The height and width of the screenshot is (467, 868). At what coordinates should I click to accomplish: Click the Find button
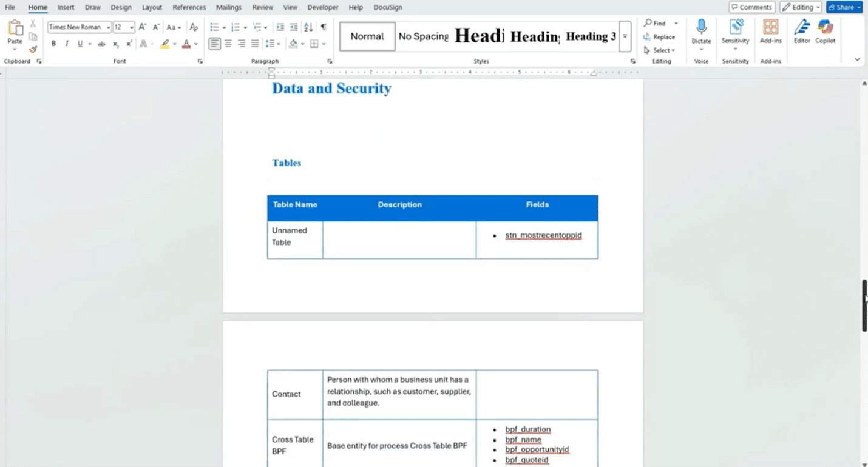pos(656,23)
